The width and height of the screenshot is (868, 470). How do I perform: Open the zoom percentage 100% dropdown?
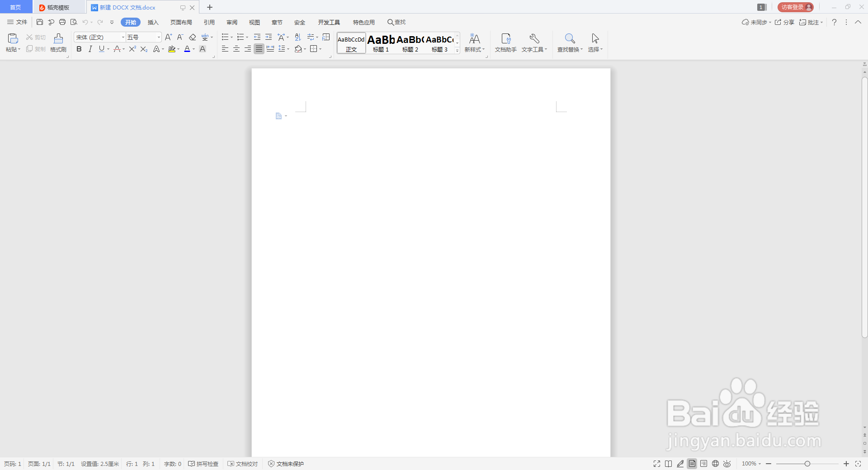point(751,464)
